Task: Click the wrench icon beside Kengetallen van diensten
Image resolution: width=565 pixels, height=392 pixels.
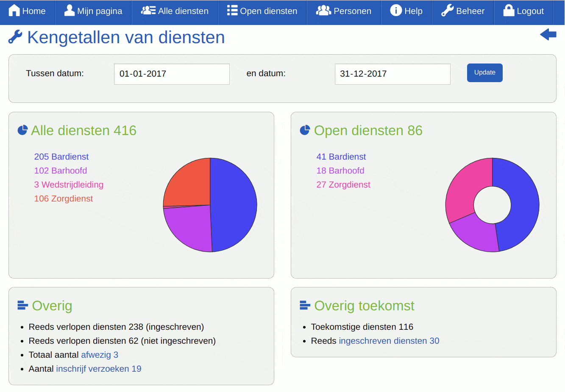Action: tap(14, 37)
